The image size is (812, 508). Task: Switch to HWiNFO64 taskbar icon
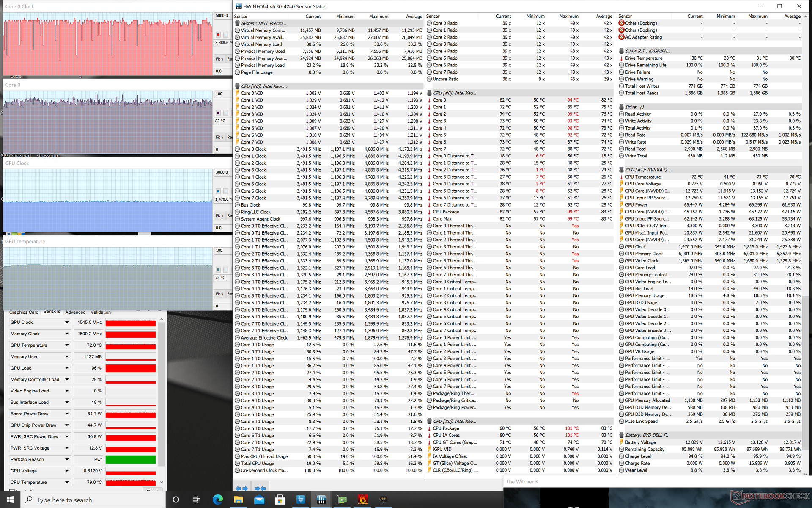coord(321,500)
